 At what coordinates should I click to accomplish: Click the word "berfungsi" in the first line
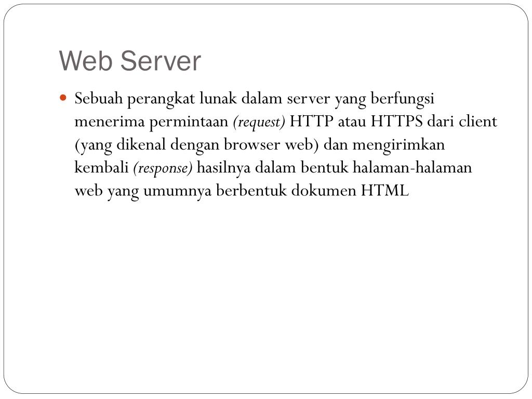[403, 99]
